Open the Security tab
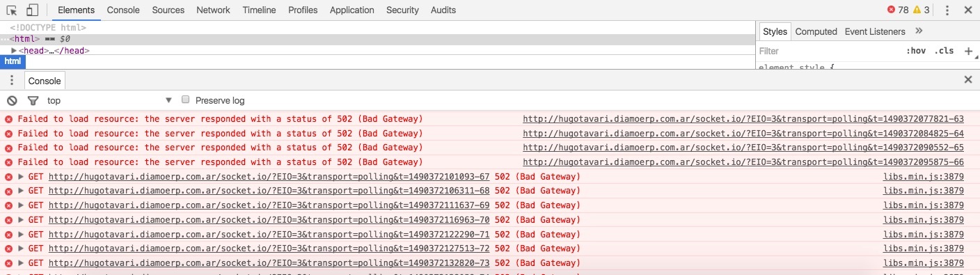 (402, 10)
